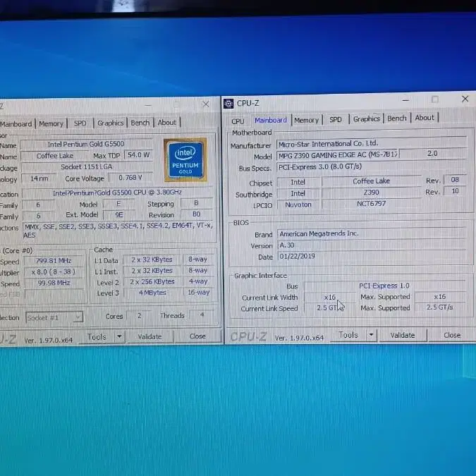Click Validate button in left CPU-Z window
The image size is (476, 476).
[x=149, y=336]
